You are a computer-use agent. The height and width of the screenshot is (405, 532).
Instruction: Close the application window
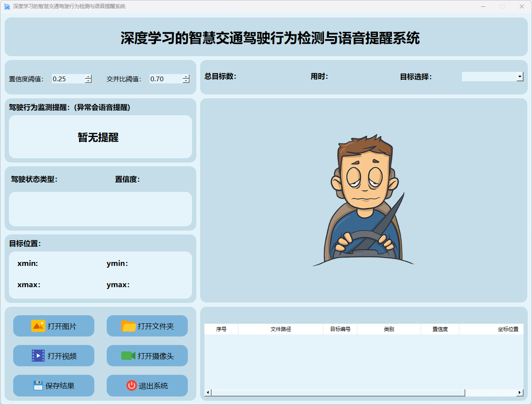click(522, 6)
